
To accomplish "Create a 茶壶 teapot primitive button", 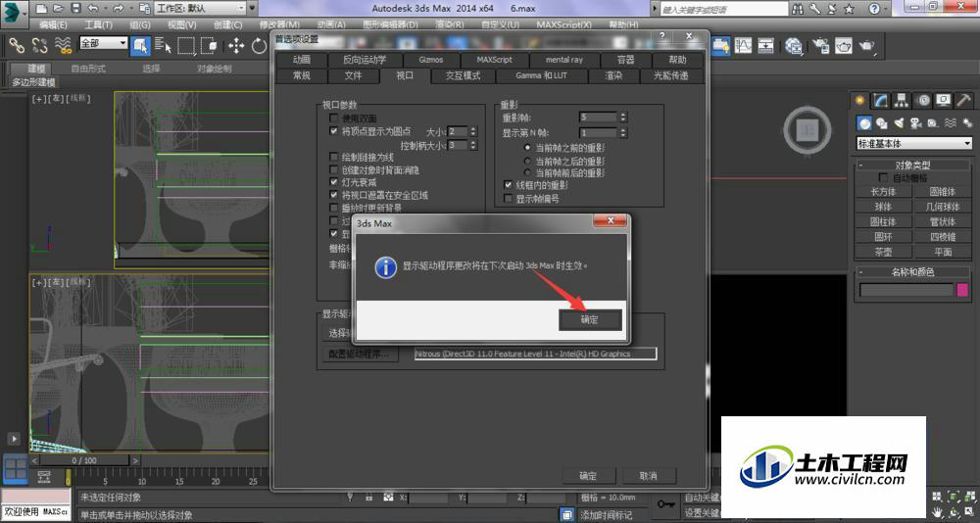I will (883, 252).
